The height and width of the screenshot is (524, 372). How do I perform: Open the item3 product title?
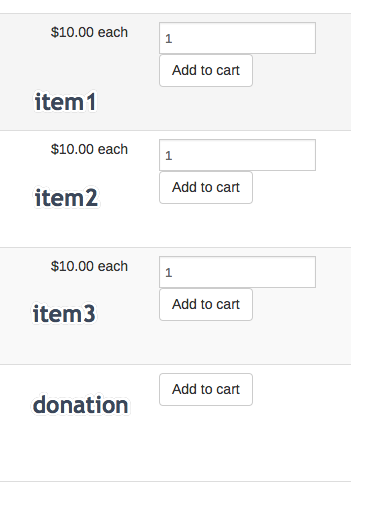[x=64, y=314]
